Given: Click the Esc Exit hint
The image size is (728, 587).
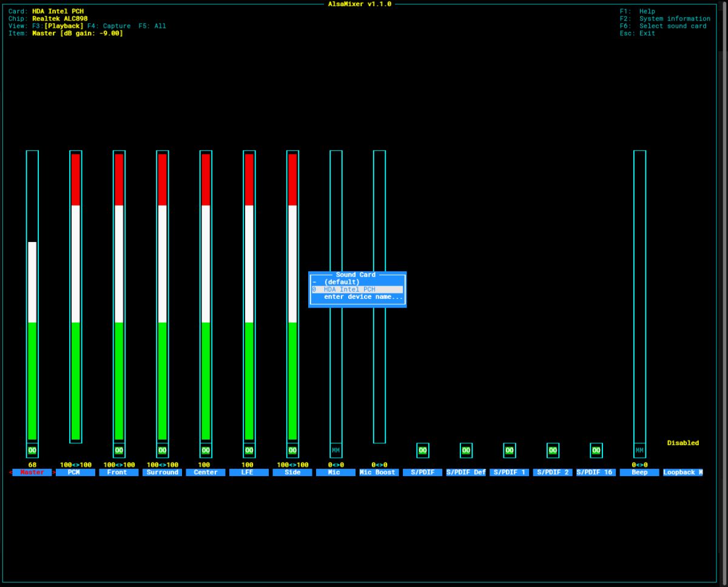Looking at the screenshot, I should (638, 33).
